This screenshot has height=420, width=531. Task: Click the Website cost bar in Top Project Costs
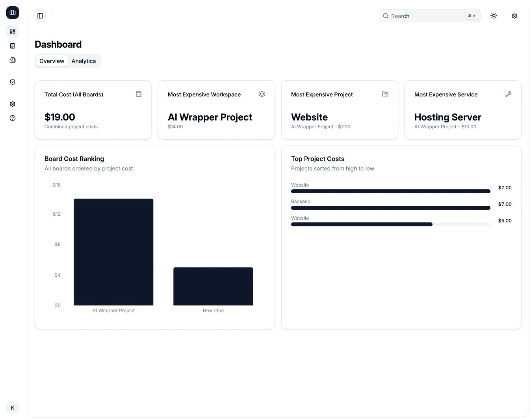point(390,191)
